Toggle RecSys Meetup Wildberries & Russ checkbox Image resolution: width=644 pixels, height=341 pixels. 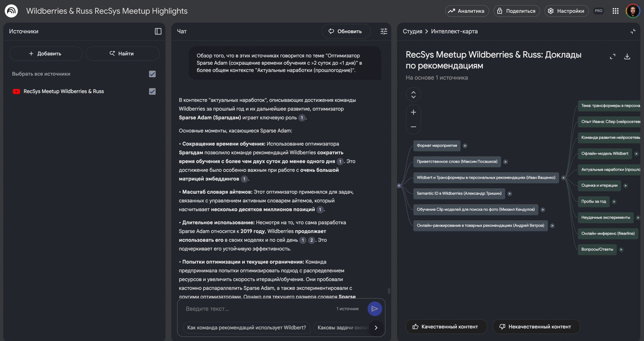tap(152, 91)
